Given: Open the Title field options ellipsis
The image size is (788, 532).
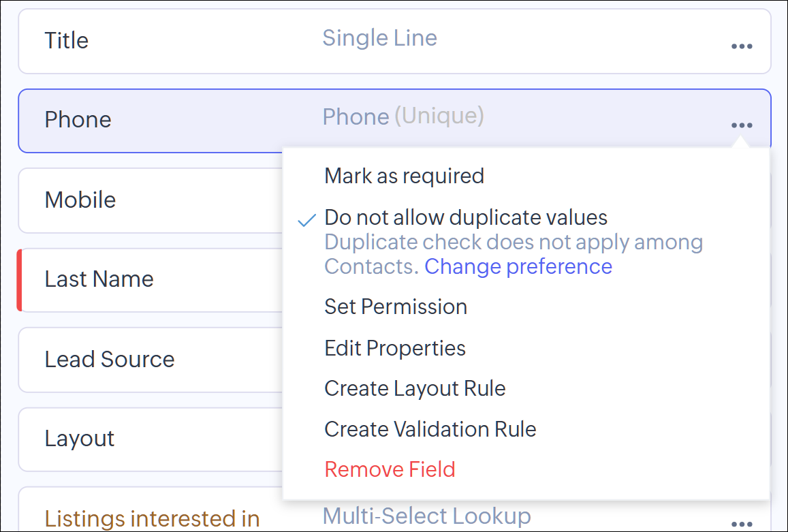Looking at the screenshot, I should [741, 46].
